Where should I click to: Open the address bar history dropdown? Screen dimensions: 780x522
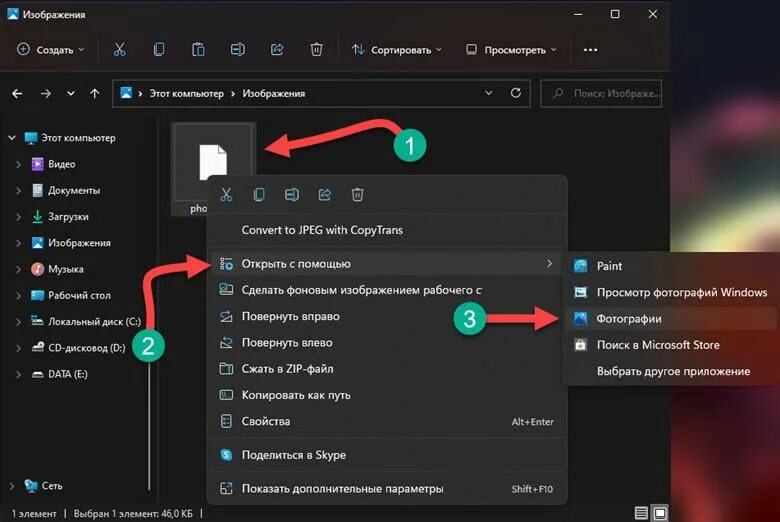click(x=488, y=93)
